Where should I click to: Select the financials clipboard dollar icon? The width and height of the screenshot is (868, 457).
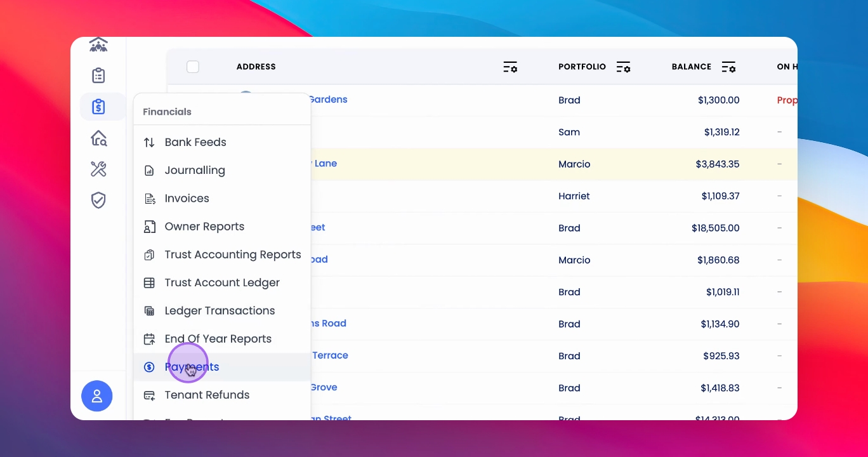98,107
